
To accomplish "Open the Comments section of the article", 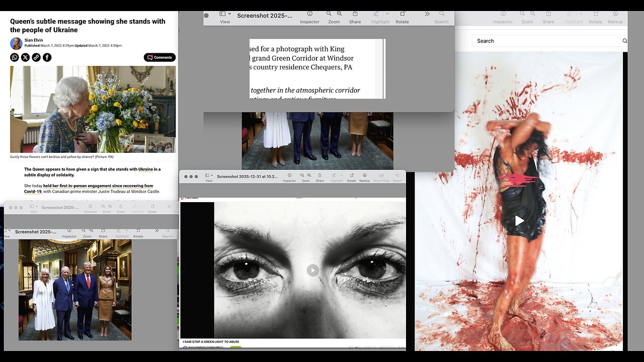I will coord(159,57).
